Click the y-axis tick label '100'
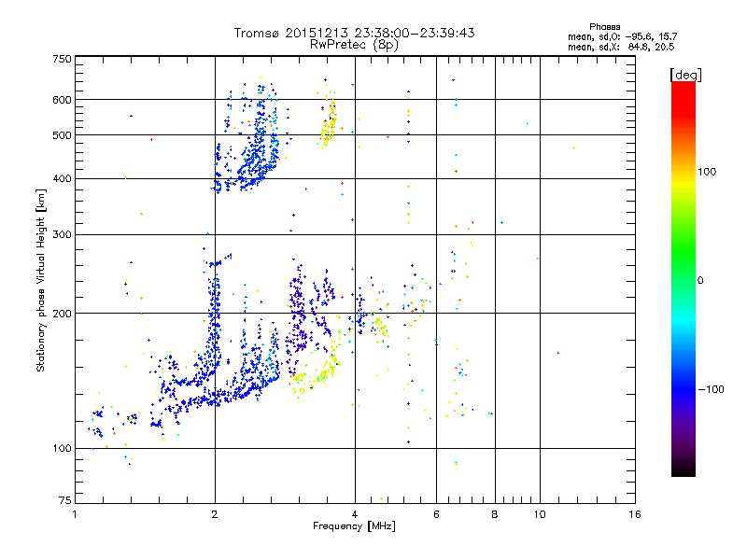Screen dimensions: 747x560 [x=62, y=449]
